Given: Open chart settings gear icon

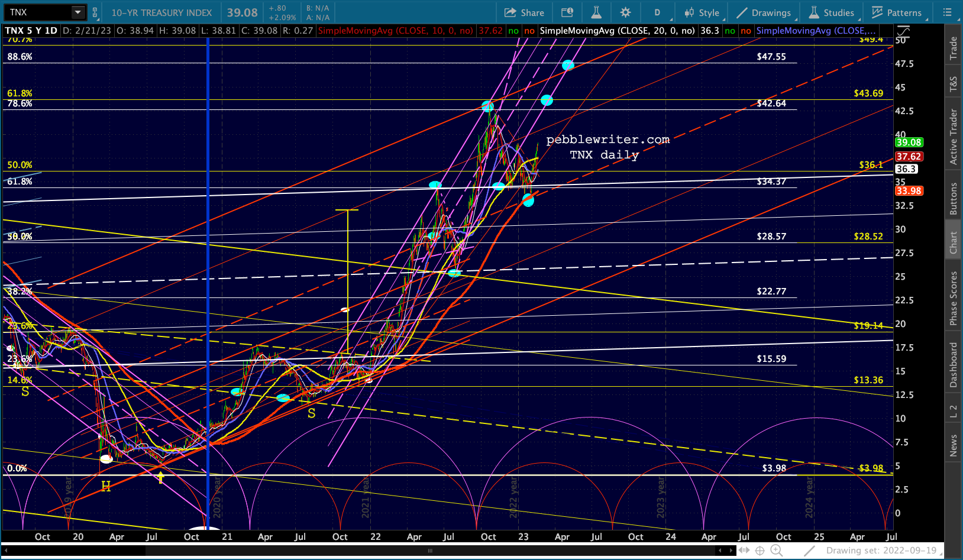Looking at the screenshot, I should 625,12.
